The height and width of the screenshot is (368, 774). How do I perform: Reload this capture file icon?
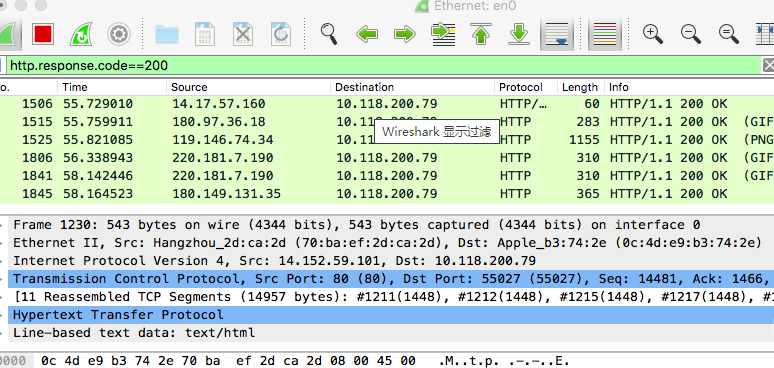pyautogui.click(x=281, y=35)
